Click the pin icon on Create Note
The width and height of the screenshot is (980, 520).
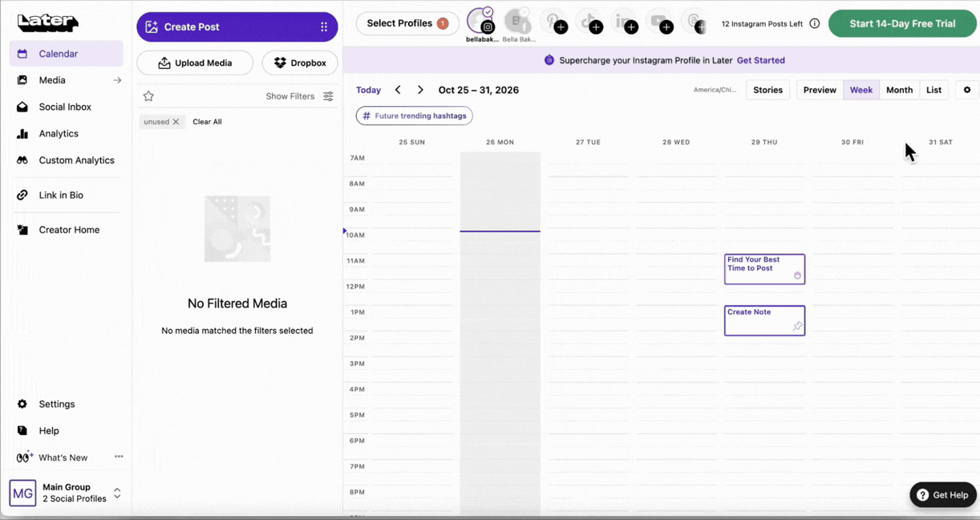797,327
